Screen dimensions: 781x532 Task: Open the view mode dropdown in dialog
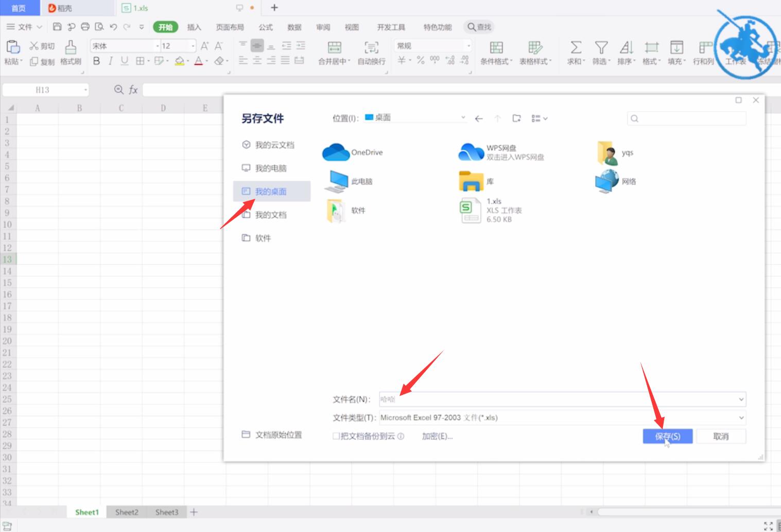point(539,118)
